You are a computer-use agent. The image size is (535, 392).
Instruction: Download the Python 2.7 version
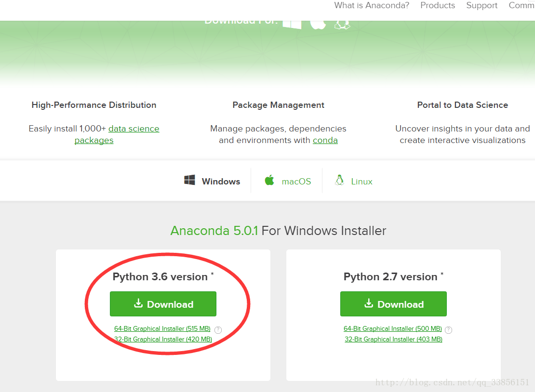tap(393, 304)
